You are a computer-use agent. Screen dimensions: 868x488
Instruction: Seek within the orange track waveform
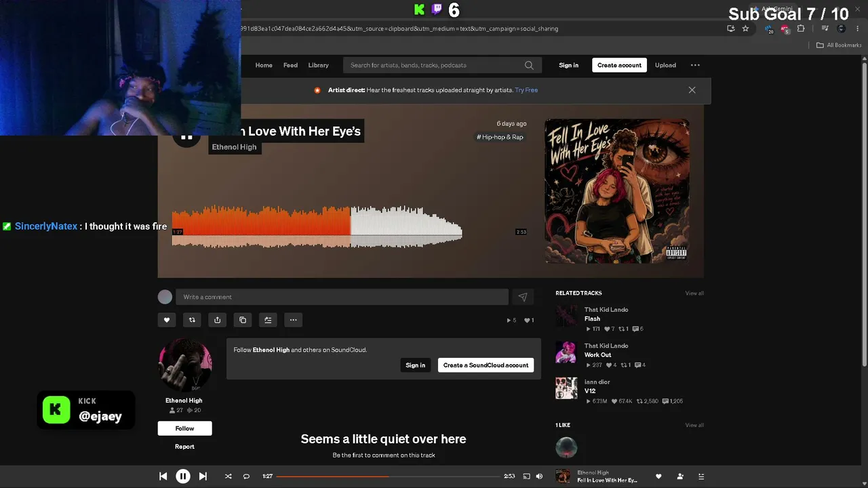317,226
